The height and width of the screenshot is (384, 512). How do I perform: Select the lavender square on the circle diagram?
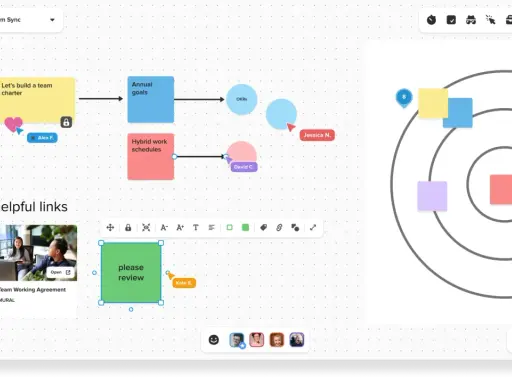[432, 196]
